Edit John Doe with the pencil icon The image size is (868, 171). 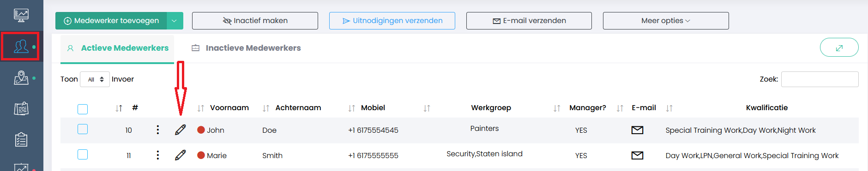point(181,130)
